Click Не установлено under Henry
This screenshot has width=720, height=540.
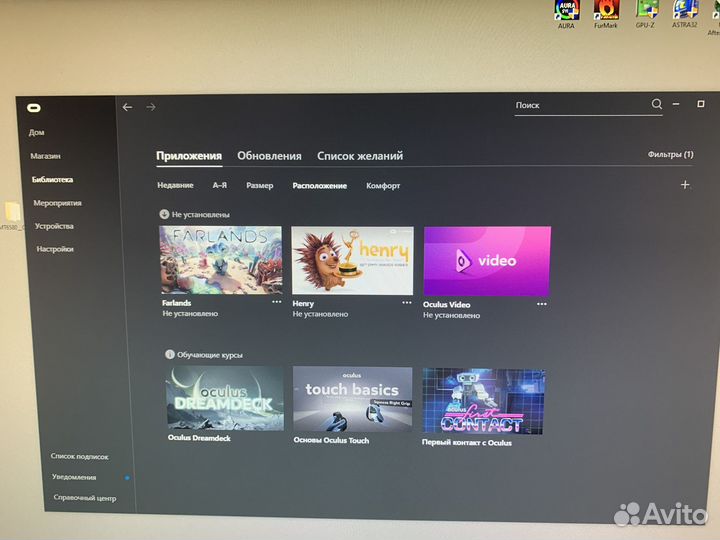pyautogui.click(x=320, y=315)
